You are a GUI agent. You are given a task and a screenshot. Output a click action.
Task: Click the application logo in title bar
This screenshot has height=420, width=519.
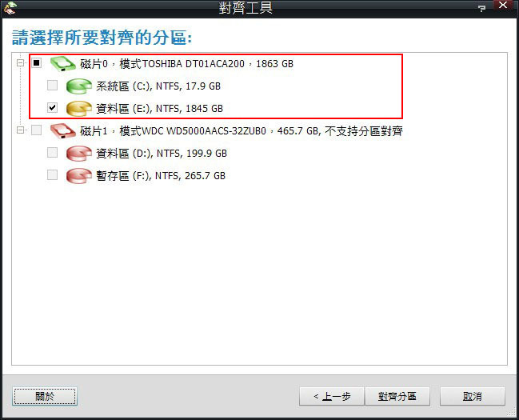[x=10, y=7]
